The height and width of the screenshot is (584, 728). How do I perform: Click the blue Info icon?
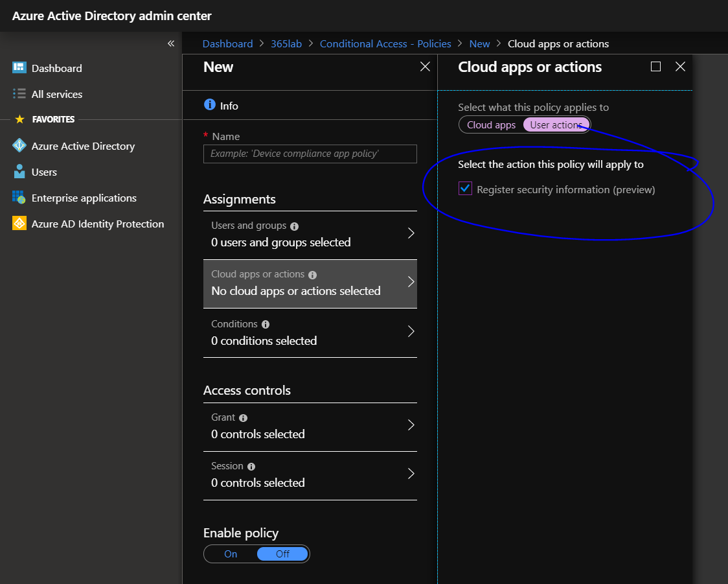(x=210, y=104)
